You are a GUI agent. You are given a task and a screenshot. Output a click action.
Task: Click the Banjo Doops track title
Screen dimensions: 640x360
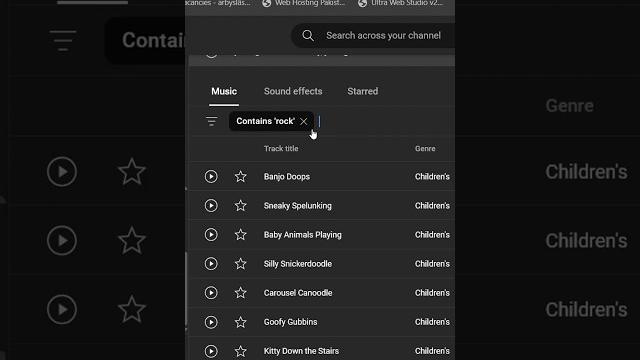[287, 177]
